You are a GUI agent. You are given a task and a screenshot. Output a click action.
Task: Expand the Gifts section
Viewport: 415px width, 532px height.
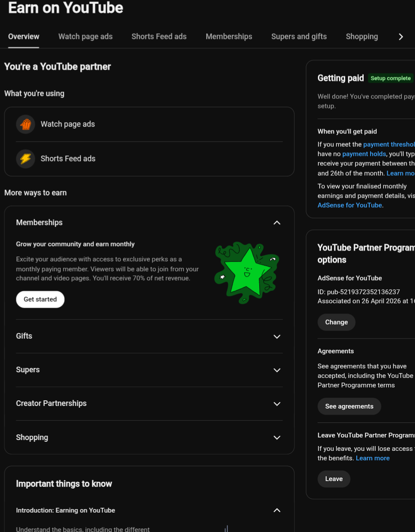[x=277, y=336]
